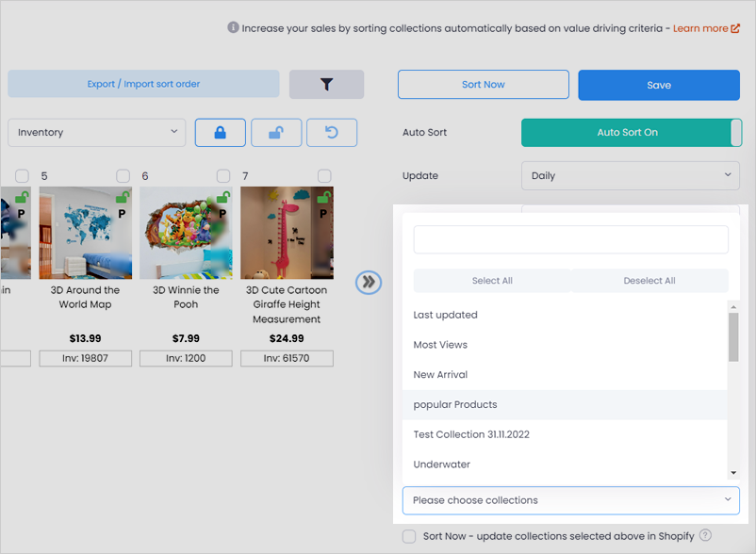Open the Please choose collections dropdown

(x=571, y=500)
